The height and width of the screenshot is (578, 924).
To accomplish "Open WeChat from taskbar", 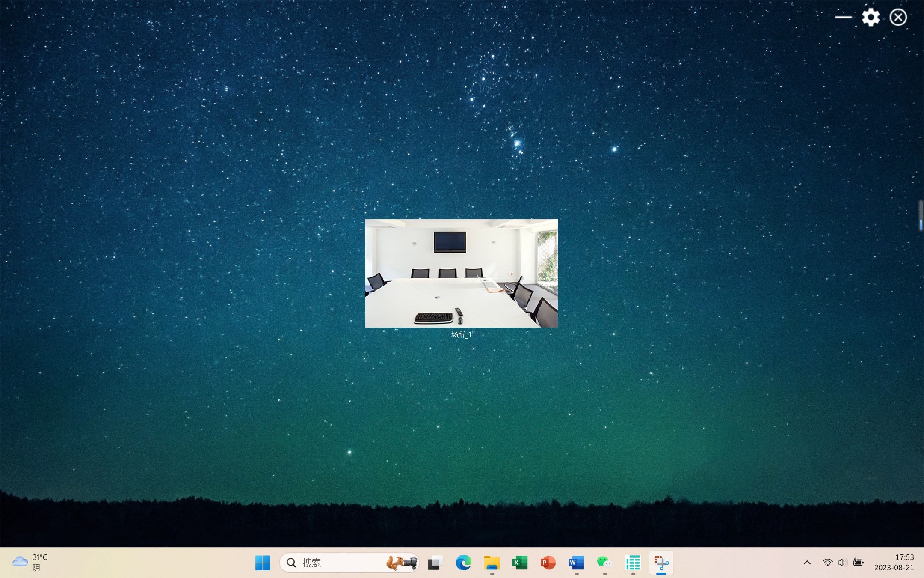I will pos(604,563).
